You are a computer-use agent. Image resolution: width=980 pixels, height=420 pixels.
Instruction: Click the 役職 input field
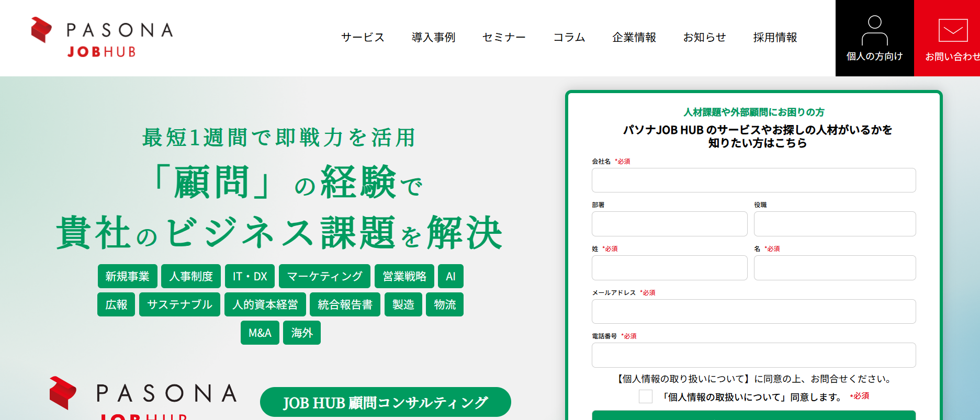pos(835,224)
